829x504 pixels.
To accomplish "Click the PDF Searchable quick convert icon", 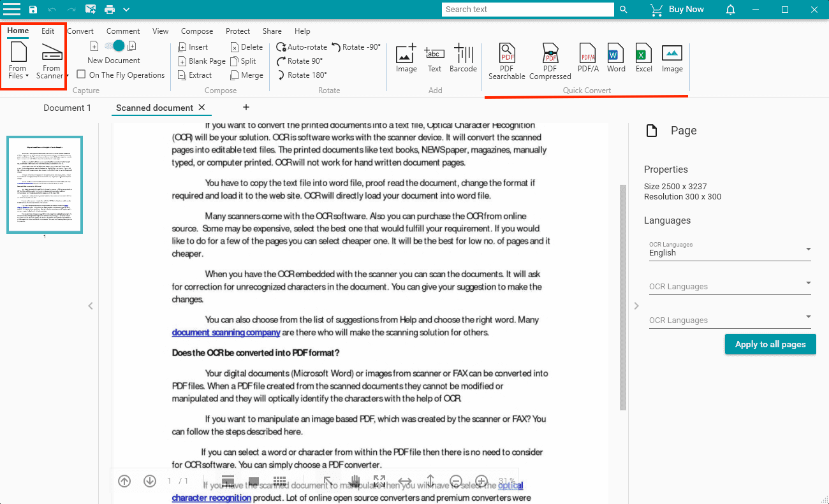I will click(507, 54).
